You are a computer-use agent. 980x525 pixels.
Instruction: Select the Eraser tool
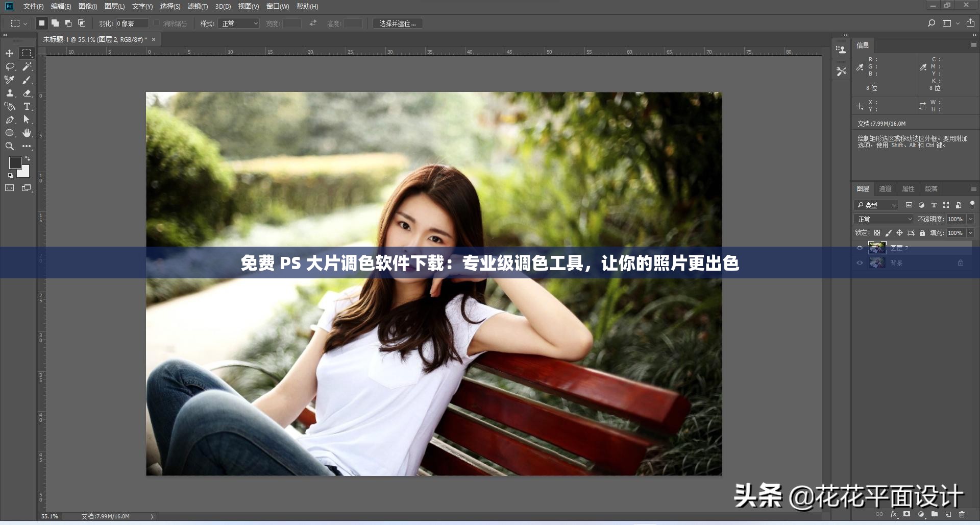[27, 93]
